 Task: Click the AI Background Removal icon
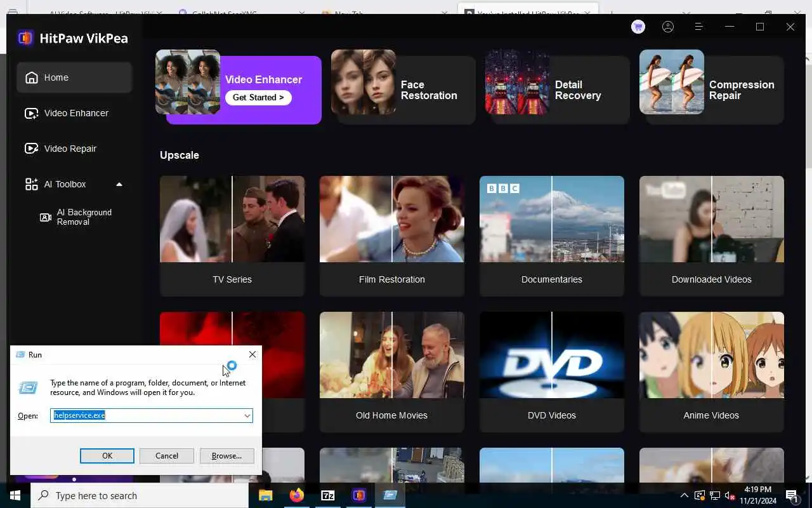tap(46, 217)
